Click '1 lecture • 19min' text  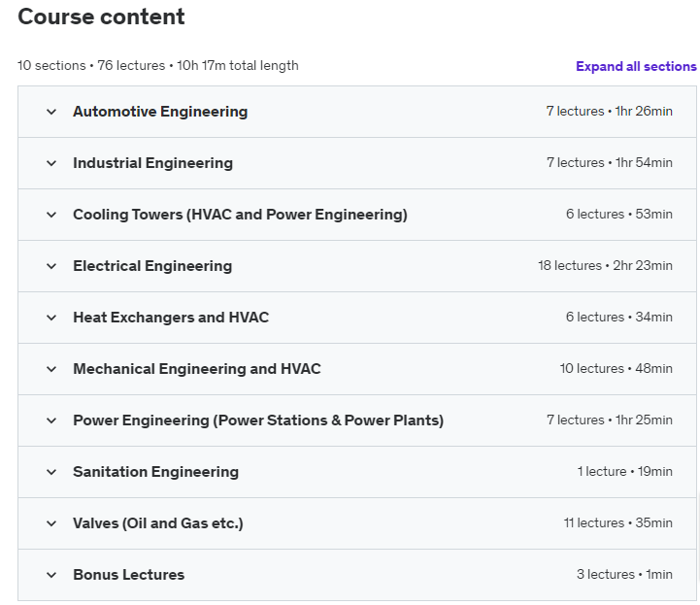click(625, 472)
